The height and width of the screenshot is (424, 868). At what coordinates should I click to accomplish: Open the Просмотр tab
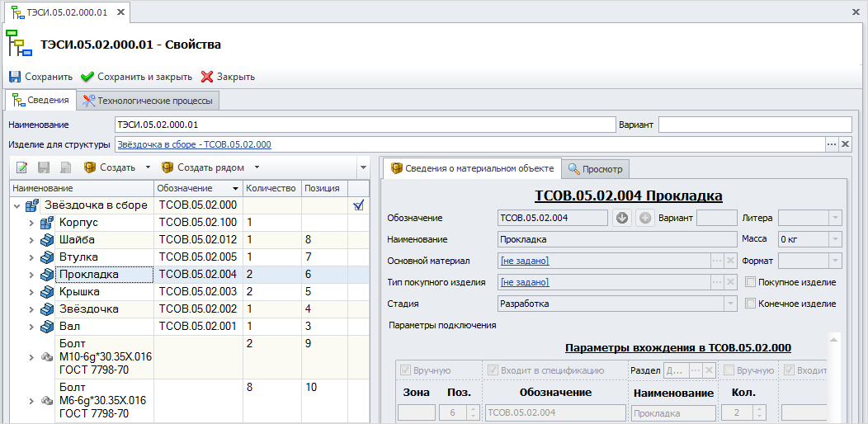596,169
